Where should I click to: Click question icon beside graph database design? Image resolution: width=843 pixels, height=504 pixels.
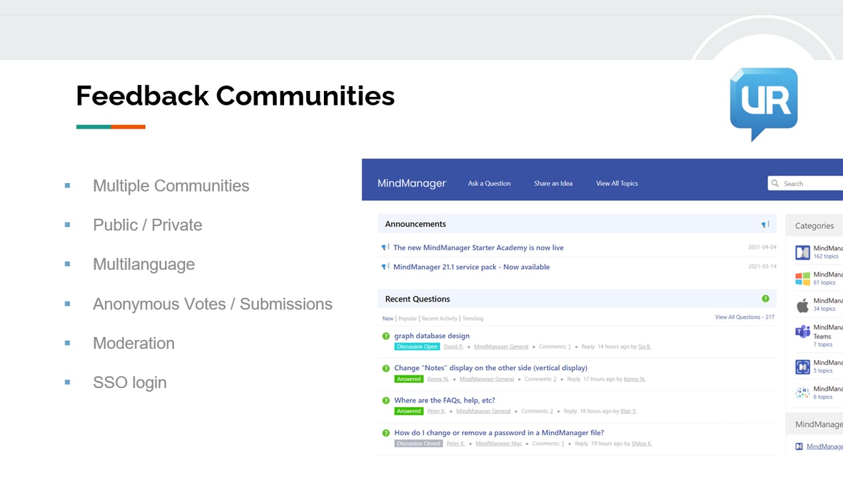pos(386,336)
